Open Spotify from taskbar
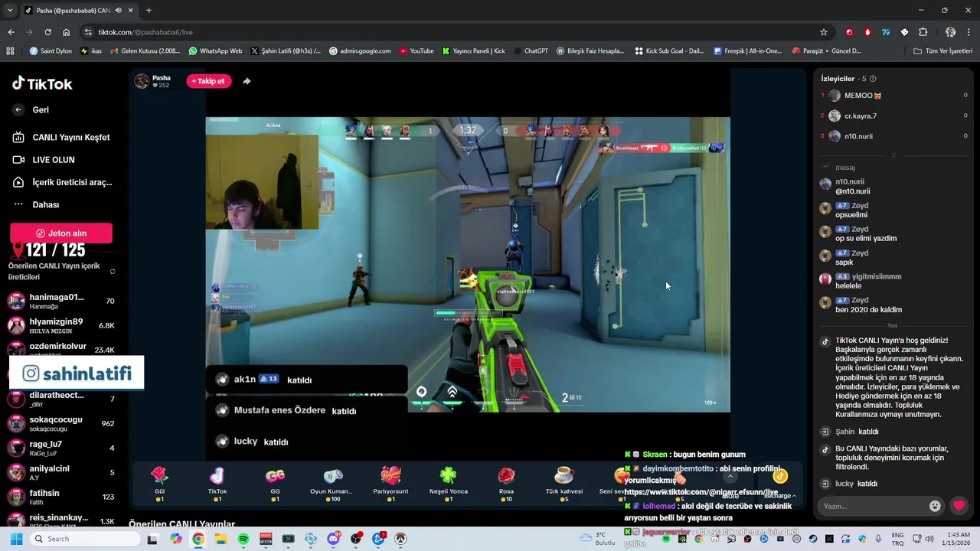Screen dimensions: 980x551 point(243,539)
